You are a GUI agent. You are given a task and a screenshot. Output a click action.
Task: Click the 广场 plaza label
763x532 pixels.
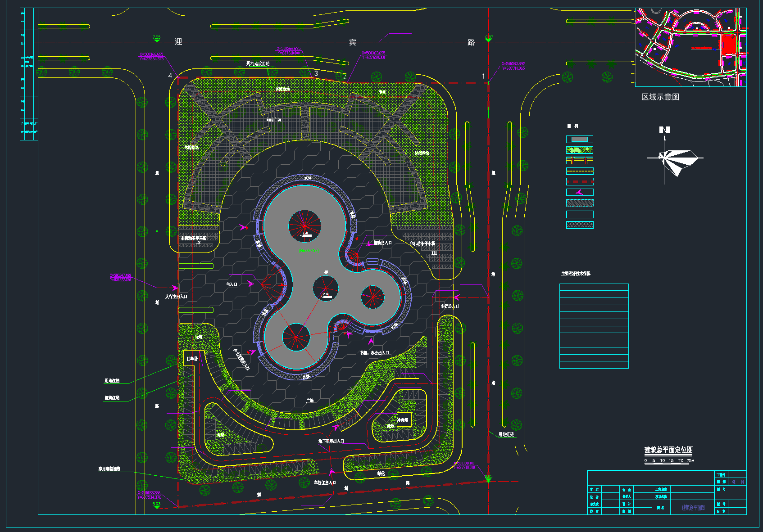(x=310, y=401)
